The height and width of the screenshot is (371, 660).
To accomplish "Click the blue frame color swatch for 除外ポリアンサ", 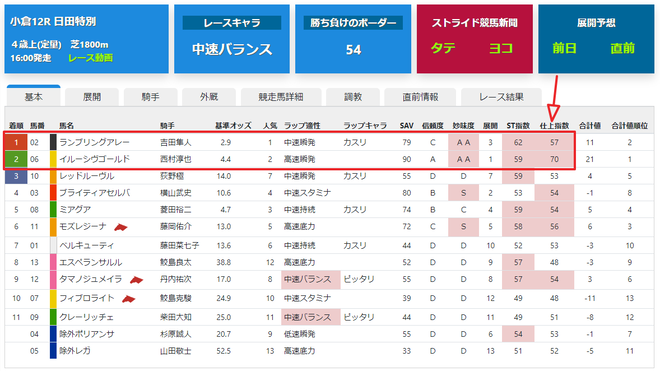I will pos(53,334).
